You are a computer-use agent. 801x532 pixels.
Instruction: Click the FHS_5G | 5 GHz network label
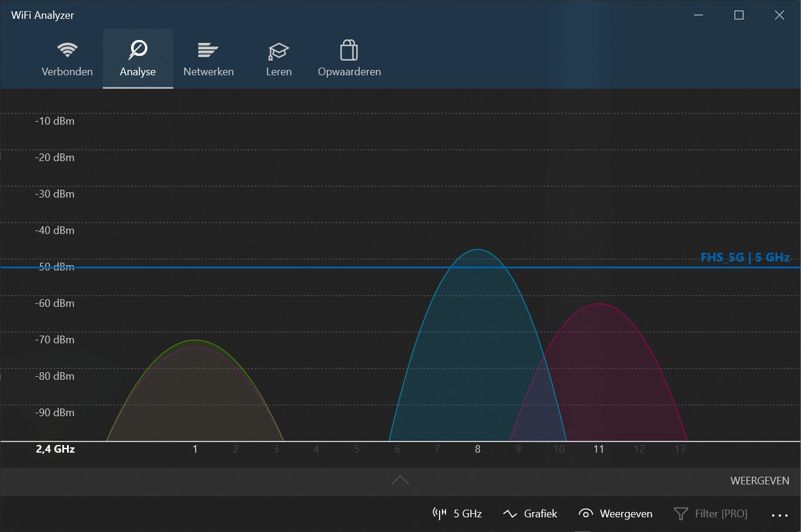coord(745,257)
